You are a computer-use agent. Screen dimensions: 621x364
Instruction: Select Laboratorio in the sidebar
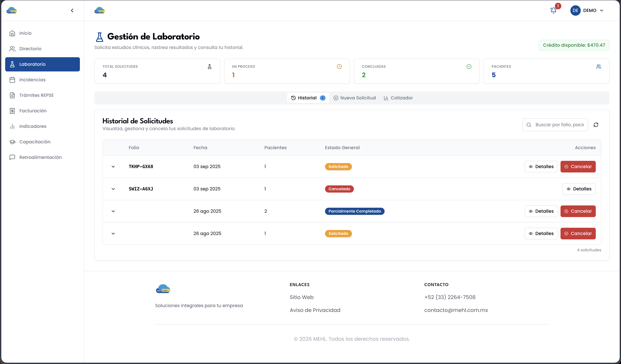tap(42, 64)
